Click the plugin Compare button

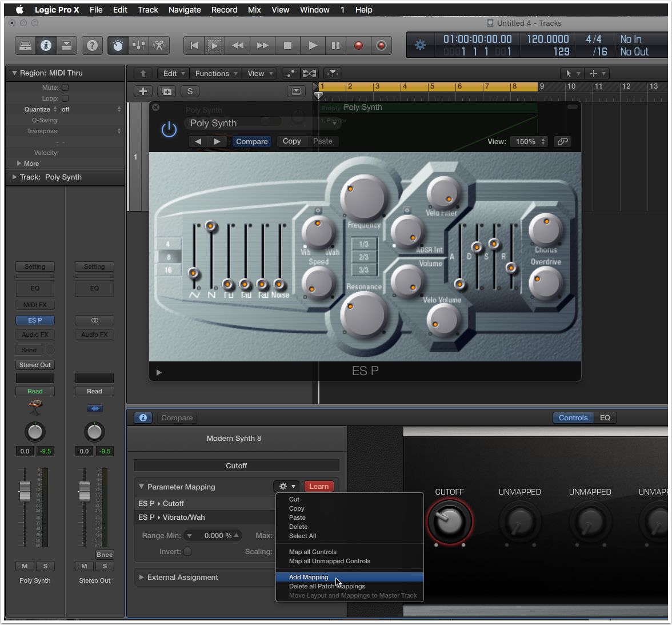point(251,142)
